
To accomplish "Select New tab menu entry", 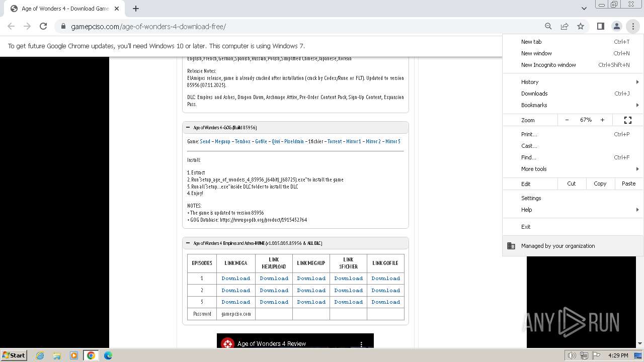I will (573, 42).
